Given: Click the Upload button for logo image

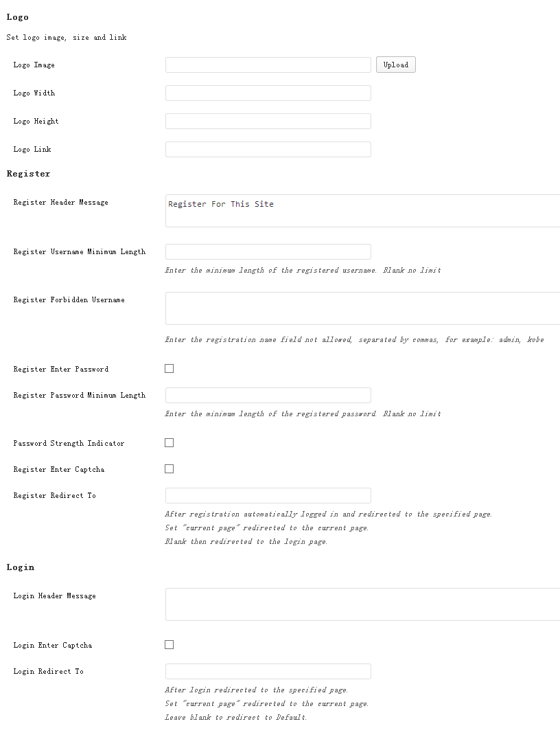Looking at the screenshot, I should [395, 65].
